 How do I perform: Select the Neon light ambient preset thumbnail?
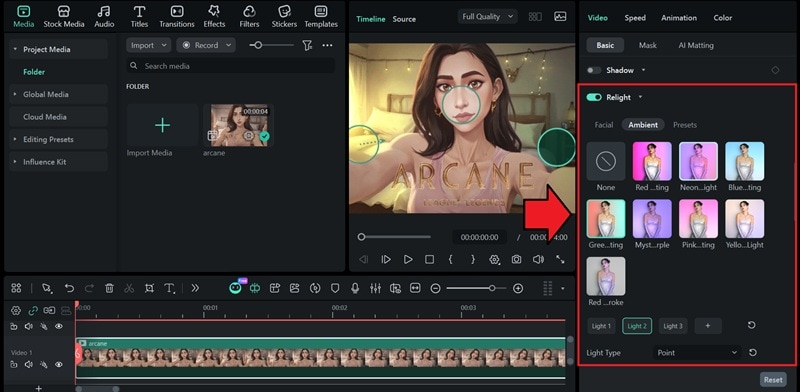tap(698, 161)
